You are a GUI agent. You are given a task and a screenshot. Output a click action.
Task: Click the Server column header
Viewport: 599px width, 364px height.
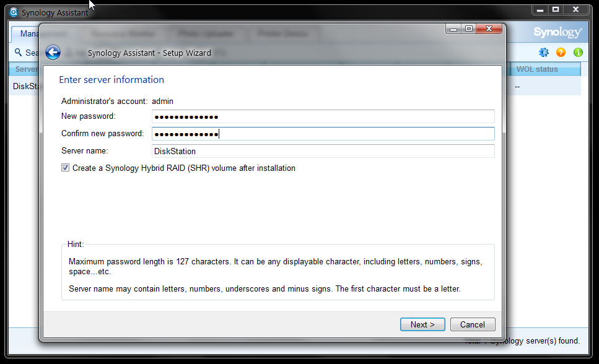click(x=24, y=69)
